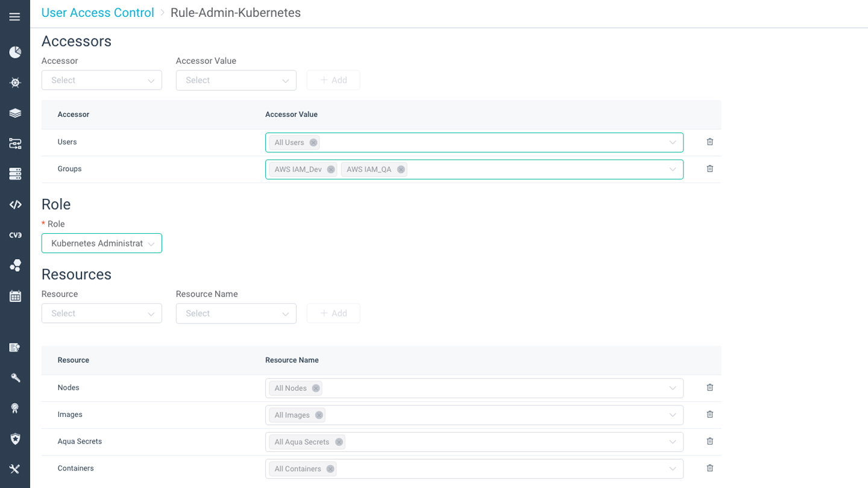Delete the Groups accessor row using its trash icon

pyautogui.click(x=709, y=169)
